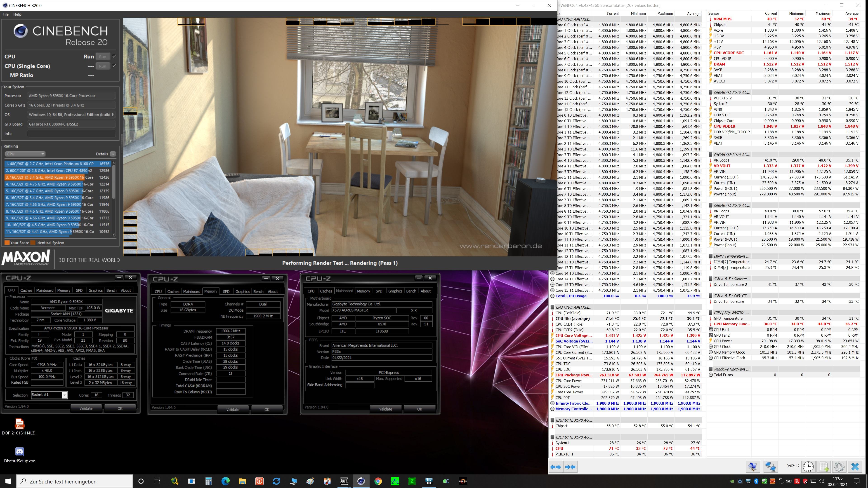Click Windows taskbar search box
Image resolution: width=868 pixels, height=488 pixels.
75,481
